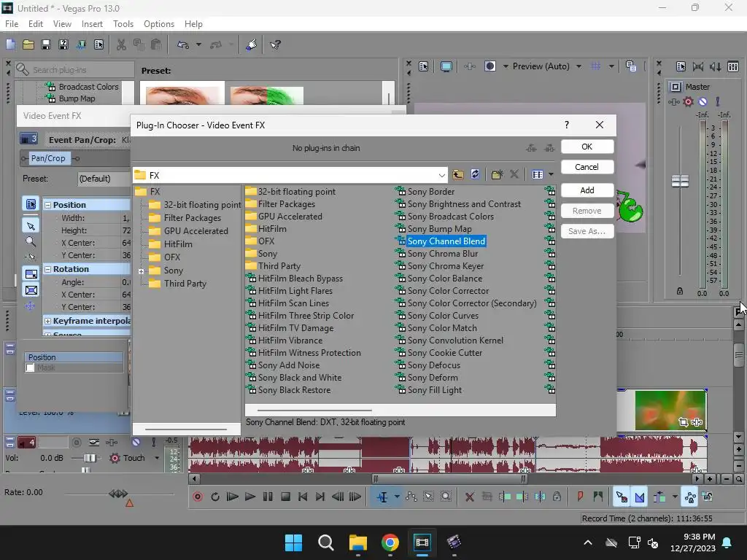Collapse the Rotation section
747x560 pixels.
47,270
